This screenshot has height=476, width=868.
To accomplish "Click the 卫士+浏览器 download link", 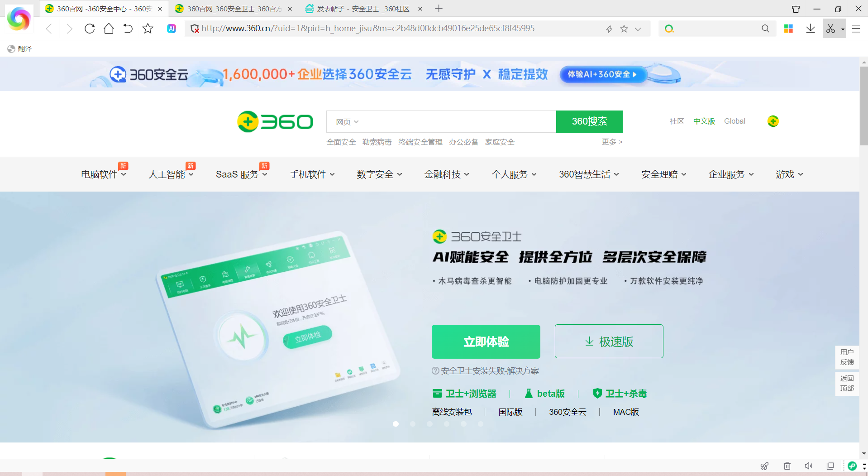I will point(464,394).
